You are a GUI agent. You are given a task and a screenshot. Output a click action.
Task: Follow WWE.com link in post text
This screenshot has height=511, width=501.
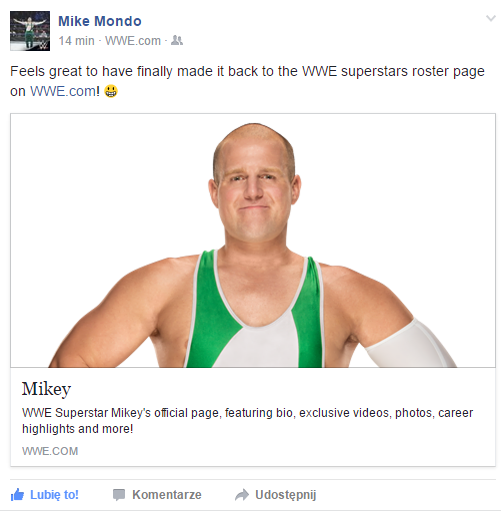63,91
